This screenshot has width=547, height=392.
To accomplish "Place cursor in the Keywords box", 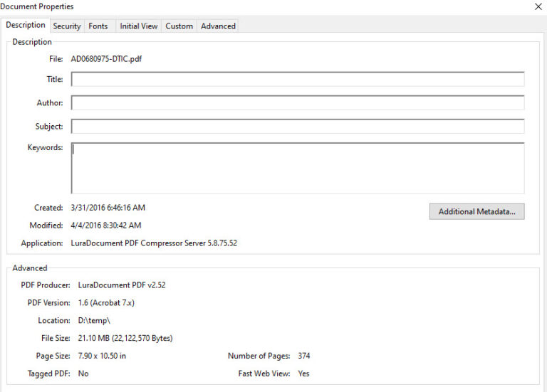I will click(x=298, y=168).
